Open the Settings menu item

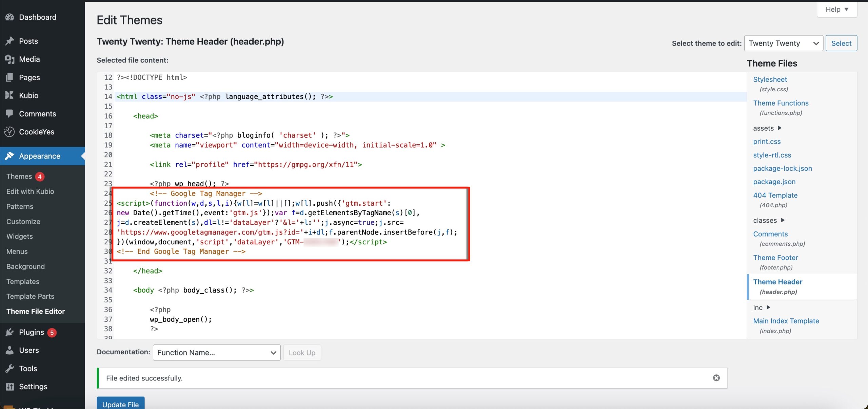33,386
